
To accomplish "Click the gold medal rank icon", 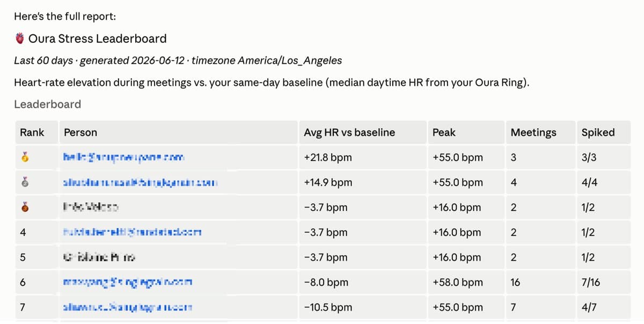I will coord(24,158).
